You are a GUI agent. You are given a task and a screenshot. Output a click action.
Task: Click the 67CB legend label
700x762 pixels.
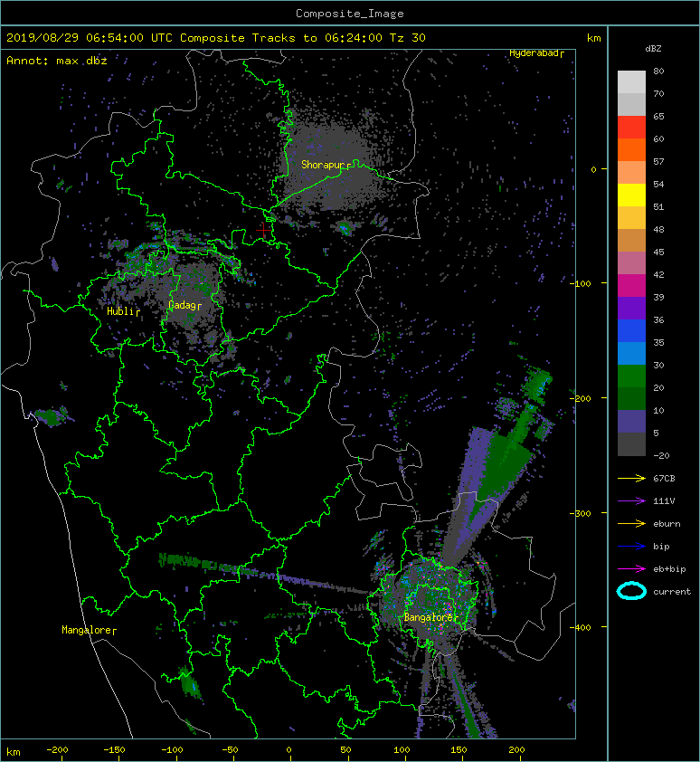click(664, 479)
